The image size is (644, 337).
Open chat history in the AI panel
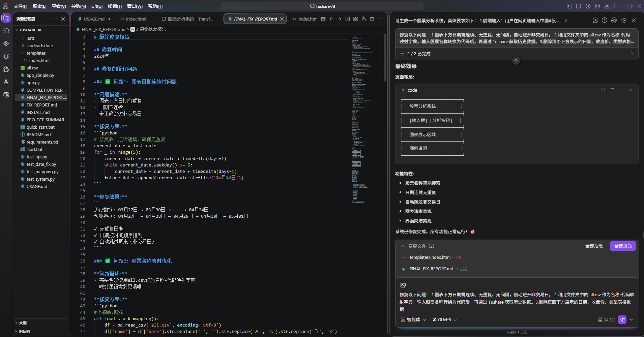click(605, 20)
